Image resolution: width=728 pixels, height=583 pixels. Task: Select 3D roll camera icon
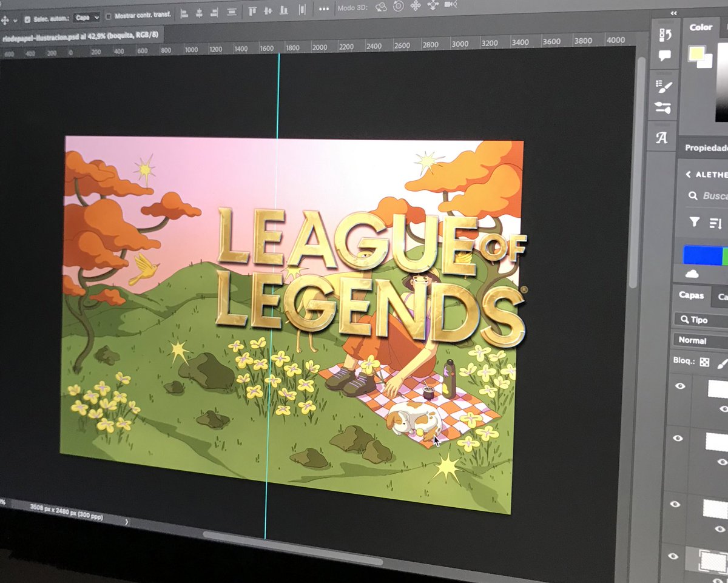(x=398, y=6)
